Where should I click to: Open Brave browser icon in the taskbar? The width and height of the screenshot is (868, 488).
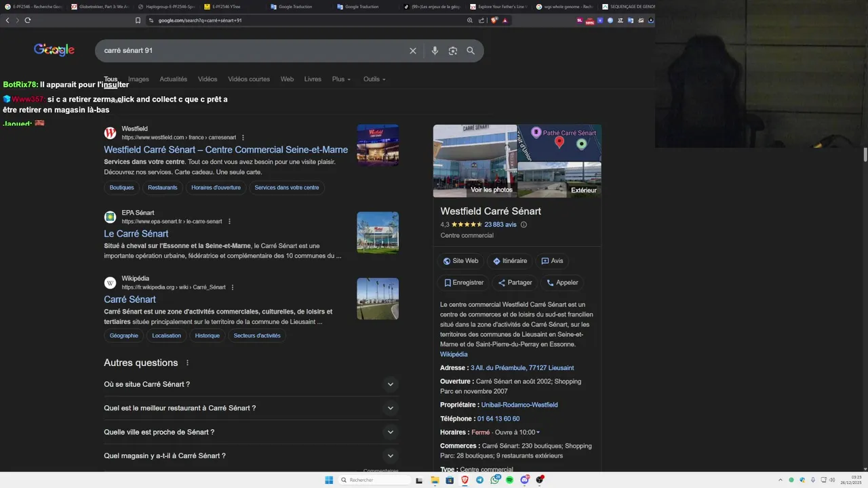pyautogui.click(x=465, y=480)
